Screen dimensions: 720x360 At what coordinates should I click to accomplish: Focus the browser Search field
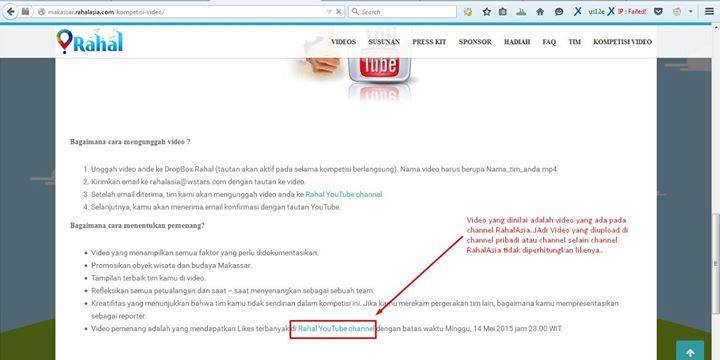tap(402, 12)
